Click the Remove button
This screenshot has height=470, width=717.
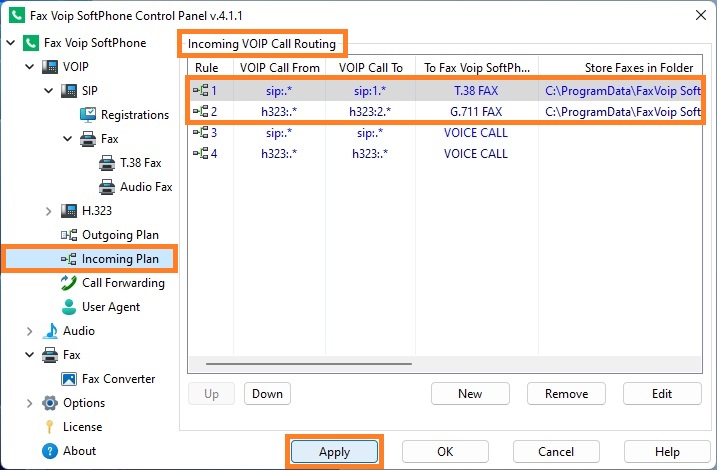(x=566, y=394)
